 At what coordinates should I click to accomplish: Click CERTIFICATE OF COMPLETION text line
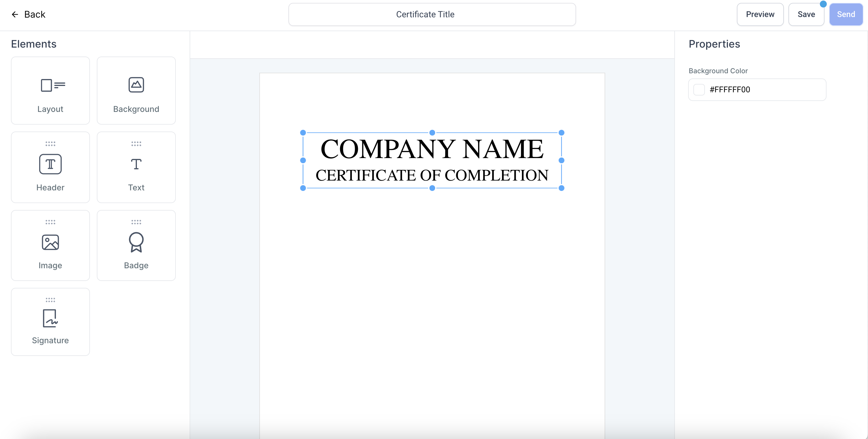click(x=432, y=175)
